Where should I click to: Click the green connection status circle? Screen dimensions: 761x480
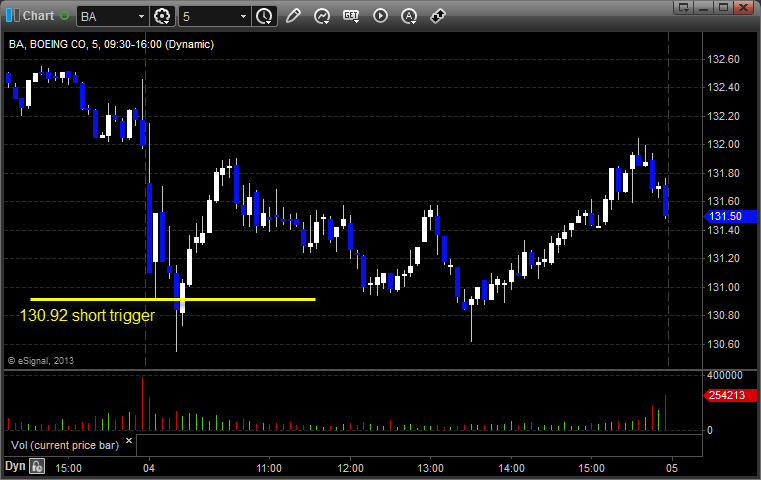coord(64,16)
